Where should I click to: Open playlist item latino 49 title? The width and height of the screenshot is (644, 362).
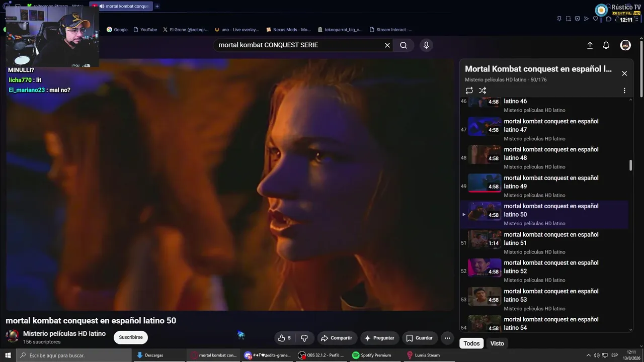coord(551,182)
